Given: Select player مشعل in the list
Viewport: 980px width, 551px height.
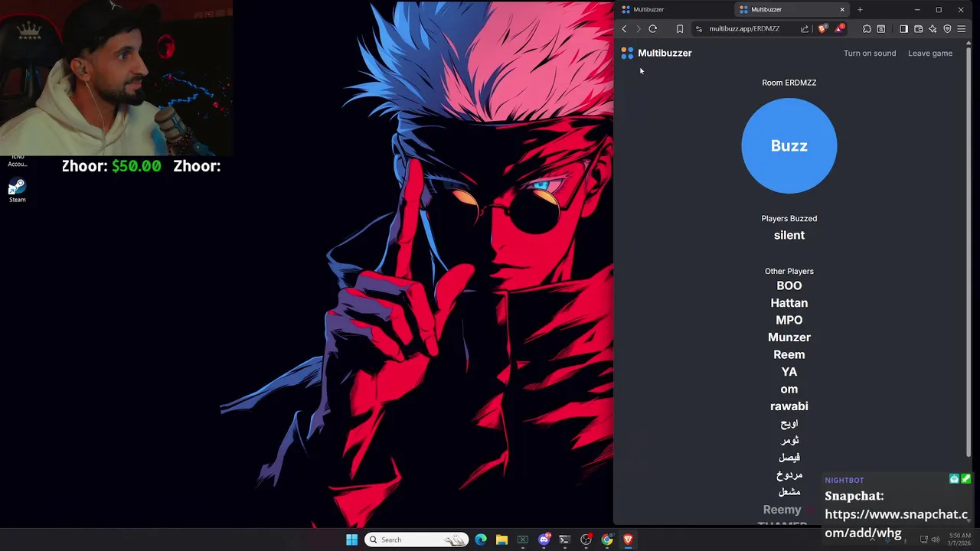Looking at the screenshot, I should (x=789, y=492).
